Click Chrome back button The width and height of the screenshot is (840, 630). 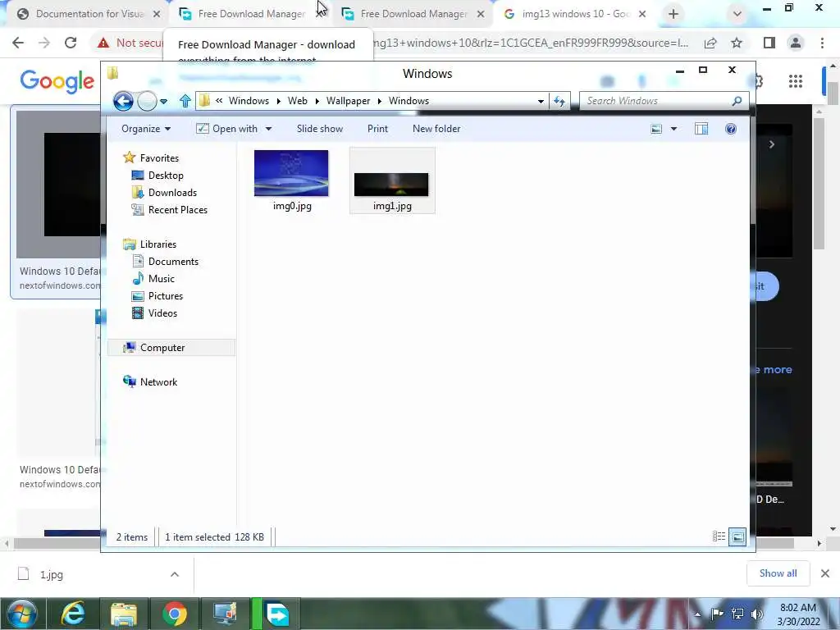(x=18, y=43)
